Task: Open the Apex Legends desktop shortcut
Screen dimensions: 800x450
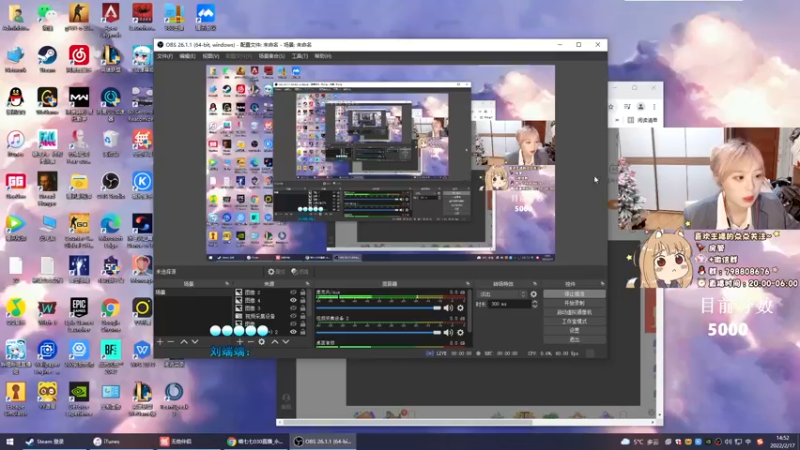Action: pyautogui.click(x=111, y=19)
